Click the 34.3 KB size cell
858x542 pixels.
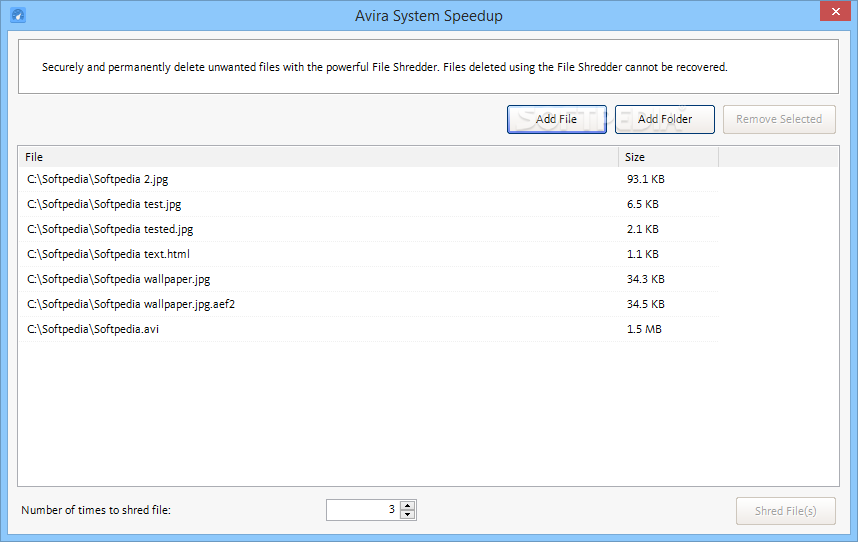646,279
